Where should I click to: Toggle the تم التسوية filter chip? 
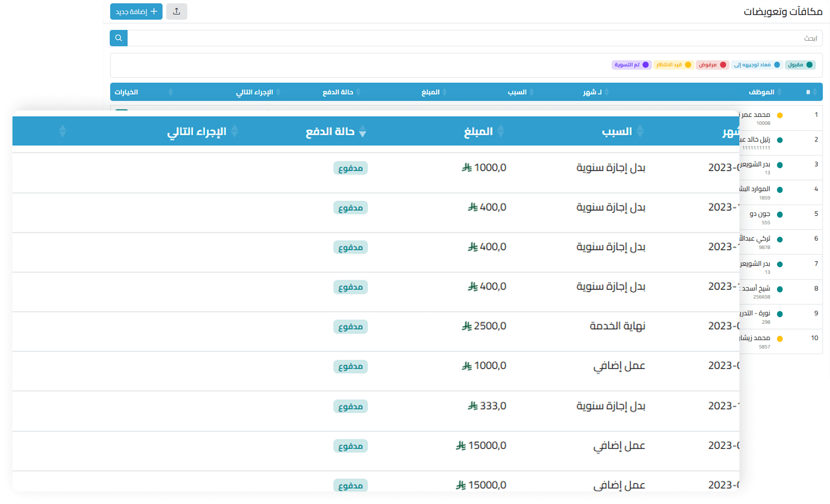pyautogui.click(x=631, y=65)
